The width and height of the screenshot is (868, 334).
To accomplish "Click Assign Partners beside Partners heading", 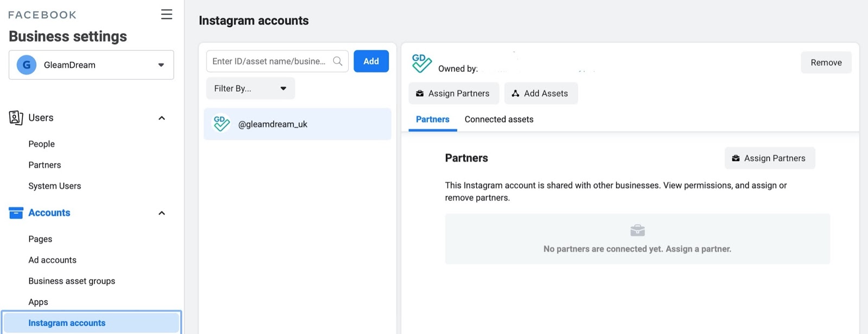I will (x=770, y=158).
